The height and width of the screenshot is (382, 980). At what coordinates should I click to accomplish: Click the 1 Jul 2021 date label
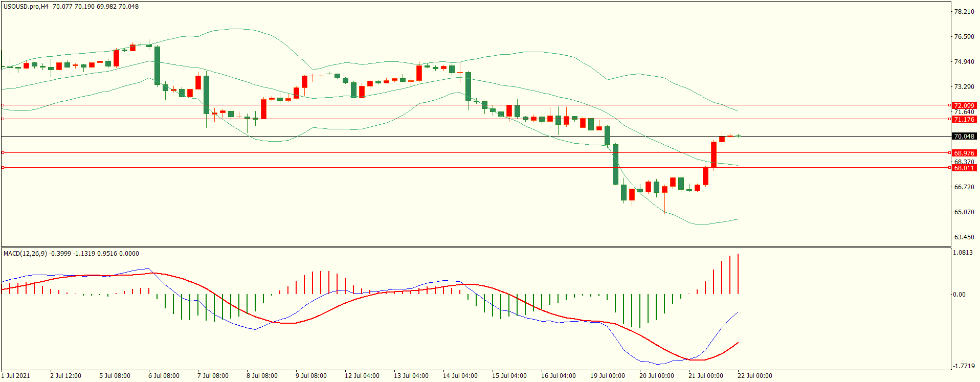click(x=16, y=376)
